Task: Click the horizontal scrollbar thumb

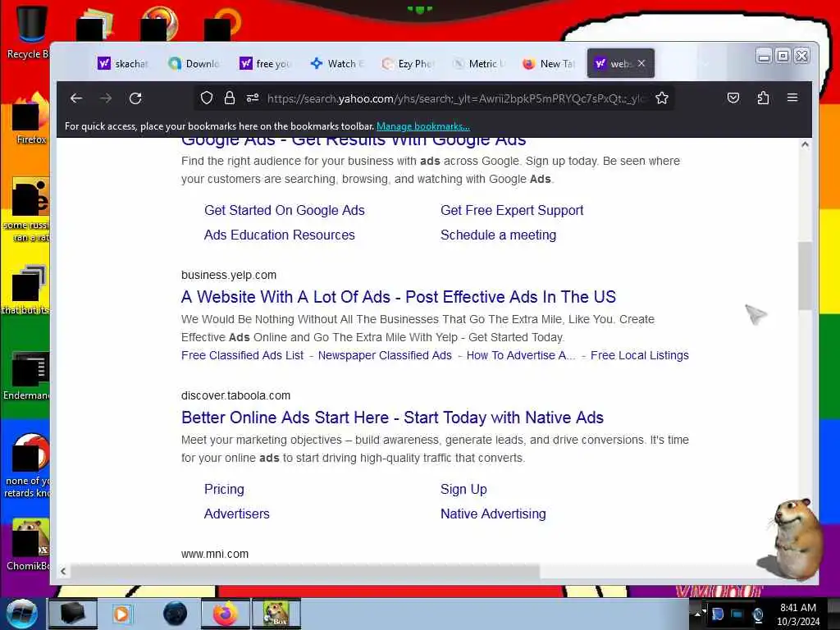Action: coord(305,571)
